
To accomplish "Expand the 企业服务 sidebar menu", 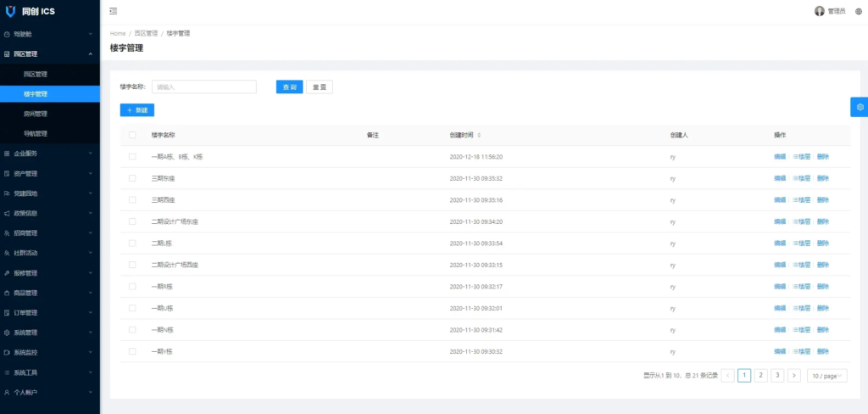I will 49,154.
